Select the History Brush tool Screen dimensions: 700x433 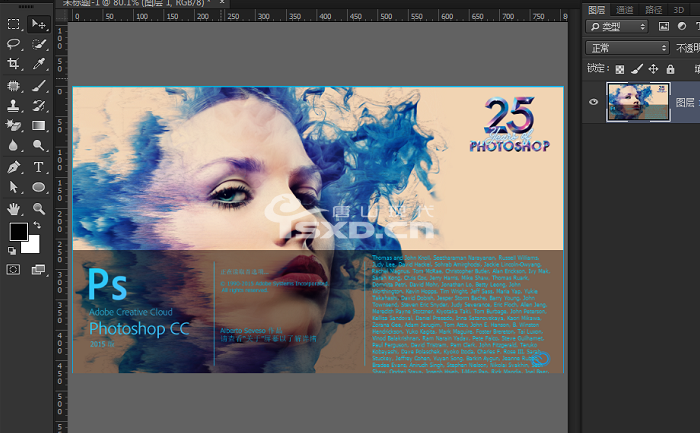[38, 105]
